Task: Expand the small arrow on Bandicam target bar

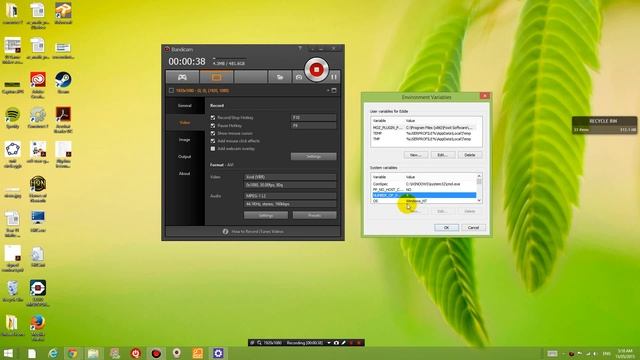Action: 327,90
